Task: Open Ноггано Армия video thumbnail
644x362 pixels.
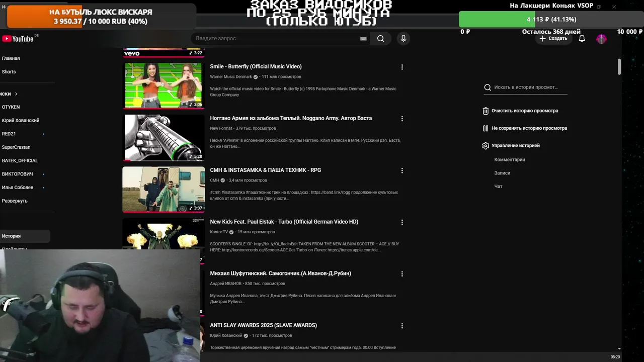Action: [164, 137]
